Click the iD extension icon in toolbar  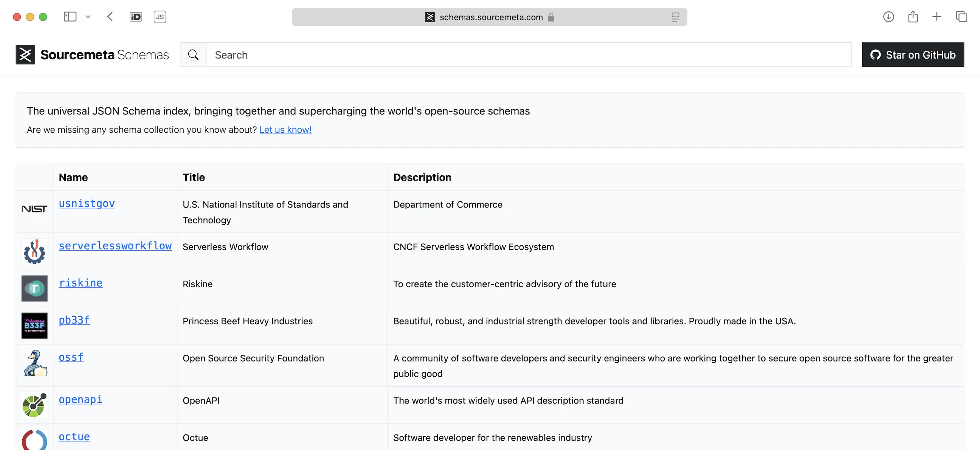(x=135, y=17)
